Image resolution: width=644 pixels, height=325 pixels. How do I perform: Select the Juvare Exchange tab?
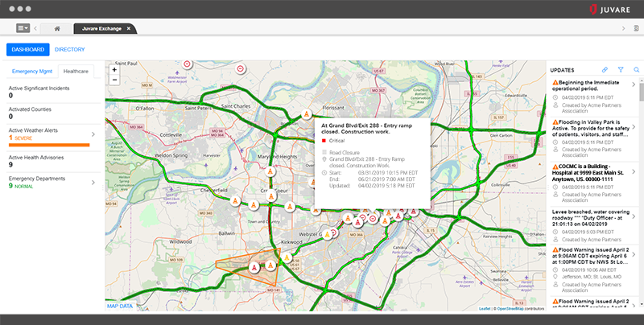pyautogui.click(x=105, y=28)
